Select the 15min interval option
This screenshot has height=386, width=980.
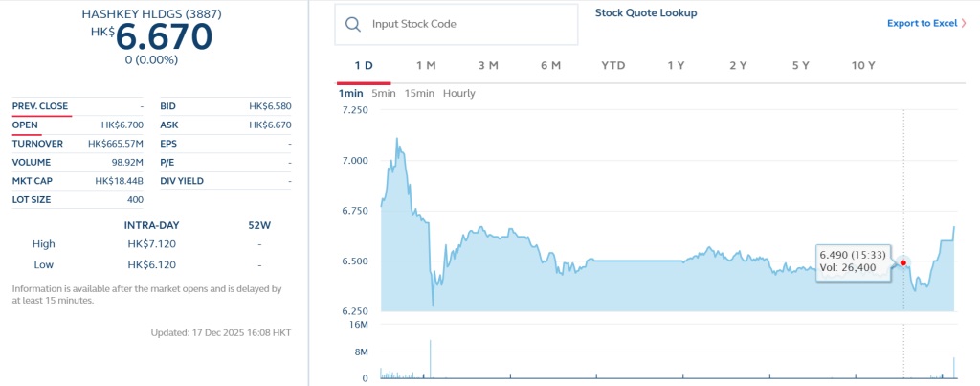point(419,94)
